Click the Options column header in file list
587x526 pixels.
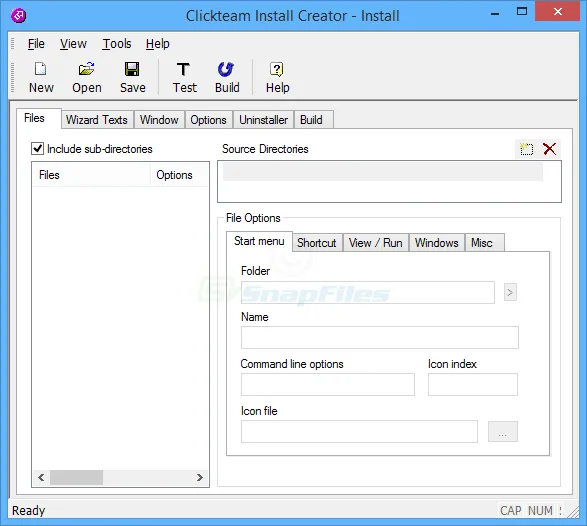pos(180,175)
